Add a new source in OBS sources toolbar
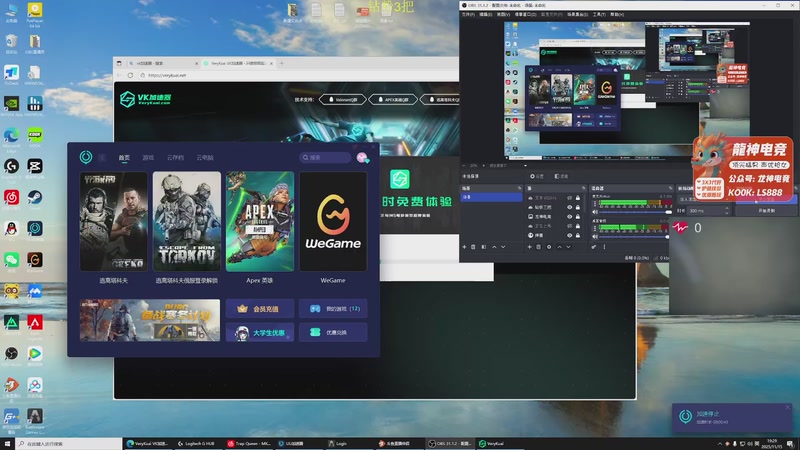Image resolution: width=800 pixels, height=450 pixels. [x=530, y=247]
